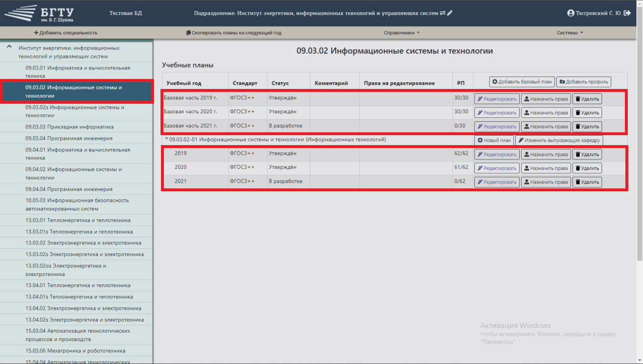Select 09.04.04 Программная инженерия

click(x=76, y=189)
